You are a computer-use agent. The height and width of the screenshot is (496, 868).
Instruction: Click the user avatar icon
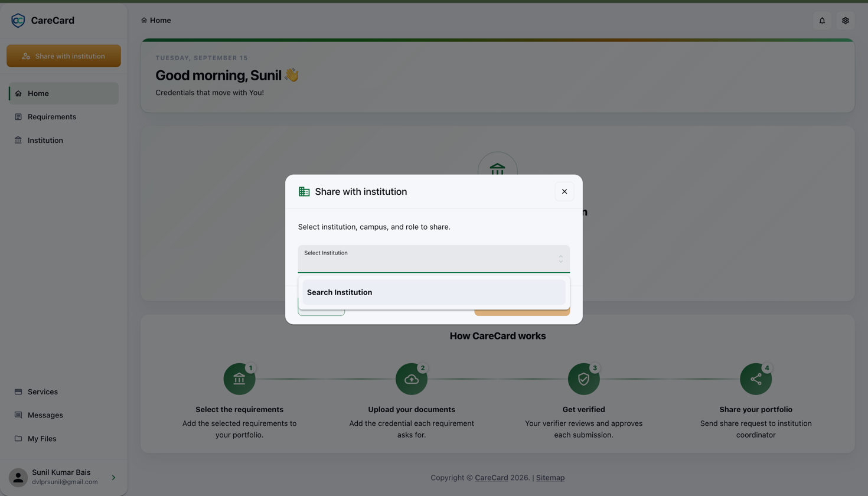pos(18,478)
